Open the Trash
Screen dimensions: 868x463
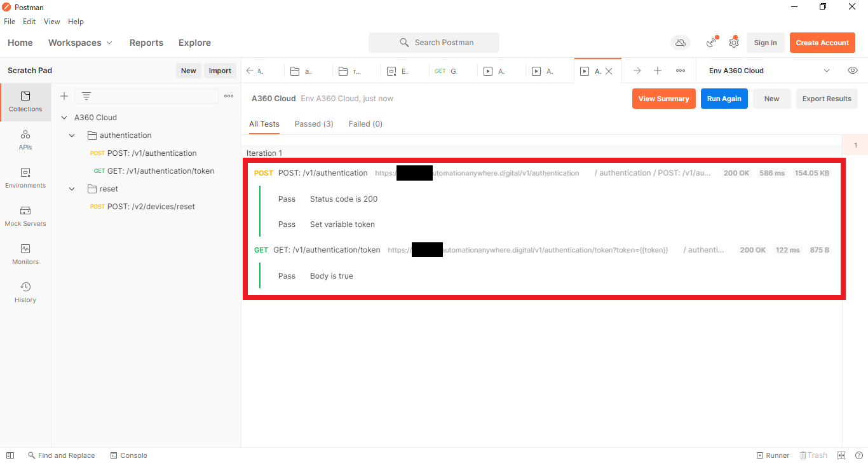coord(813,455)
